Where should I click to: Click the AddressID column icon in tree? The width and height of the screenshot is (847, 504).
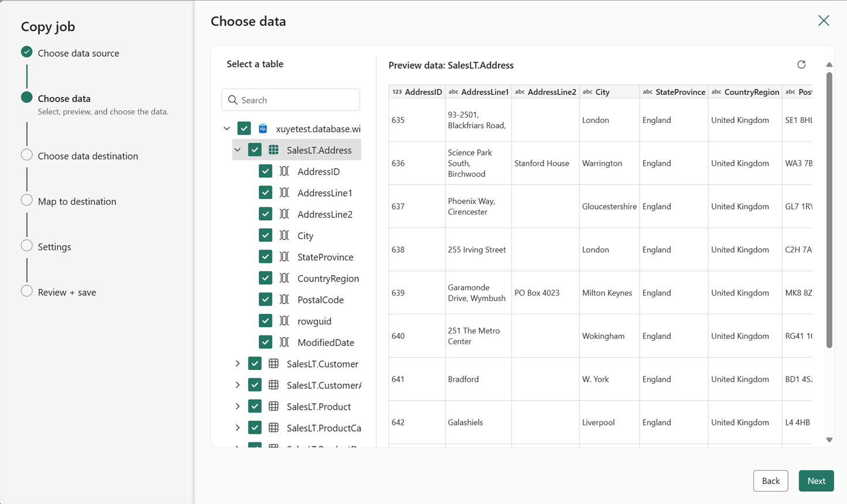tap(284, 172)
